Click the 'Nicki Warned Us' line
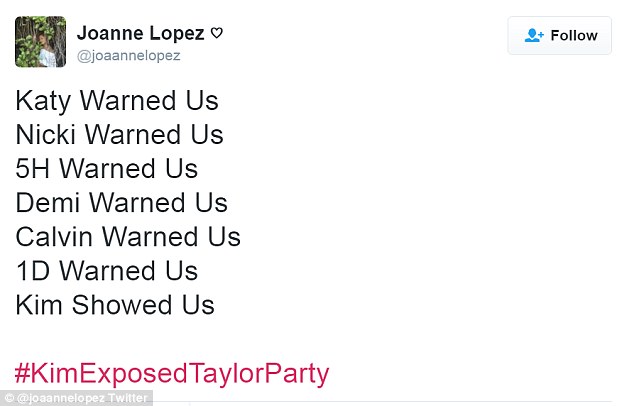This screenshot has width=634, height=406. point(119,135)
